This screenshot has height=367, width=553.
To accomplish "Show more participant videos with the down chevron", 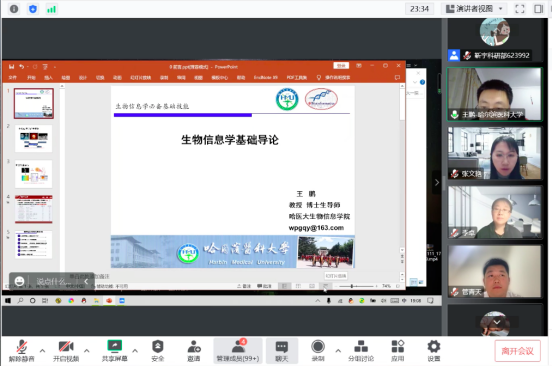I will (x=497, y=322).
